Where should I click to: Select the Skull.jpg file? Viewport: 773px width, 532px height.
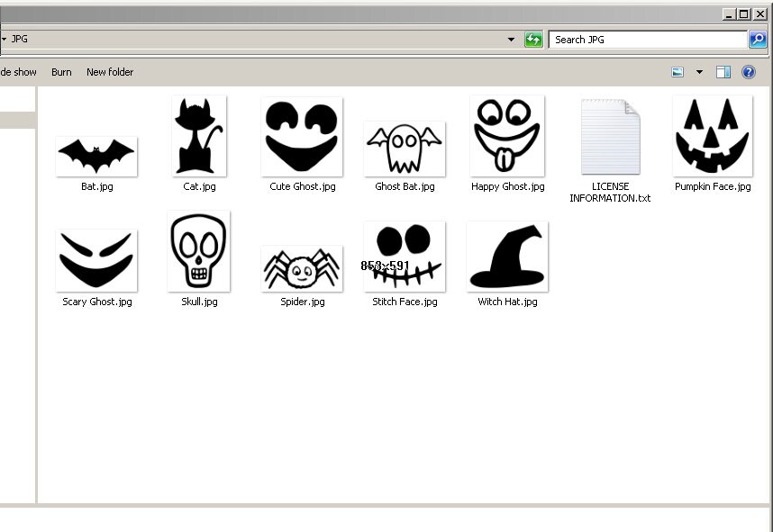tap(198, 251)
